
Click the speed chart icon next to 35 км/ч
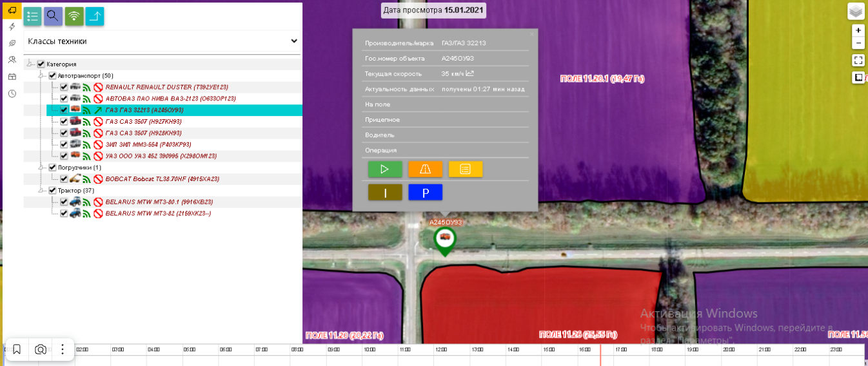point(470,73)
